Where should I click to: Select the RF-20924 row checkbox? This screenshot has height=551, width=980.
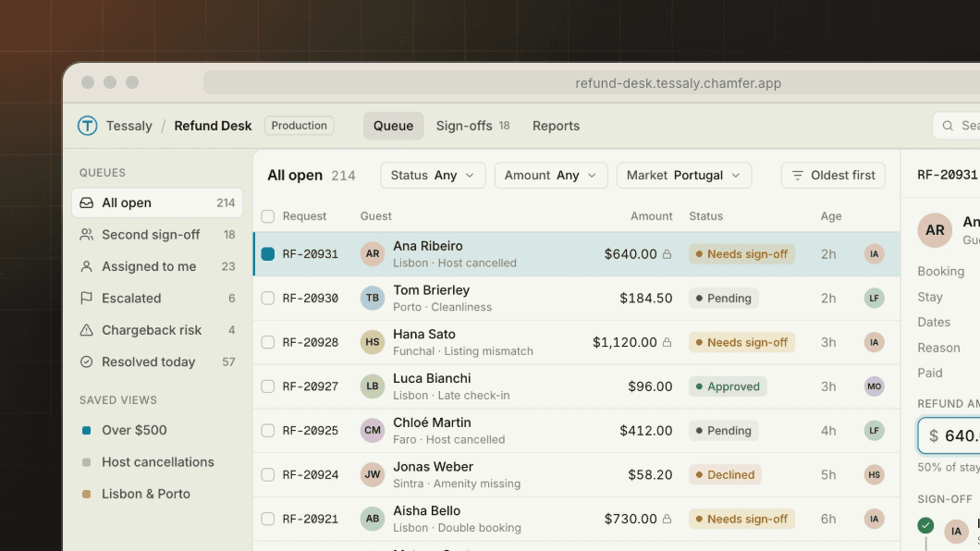tap(268, 475)
